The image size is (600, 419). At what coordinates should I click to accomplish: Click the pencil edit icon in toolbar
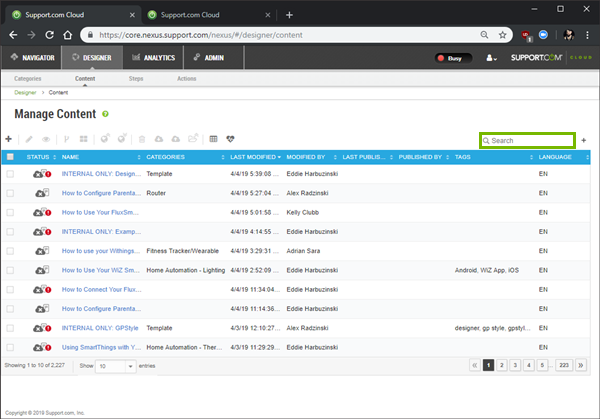(x=29, y=139)
